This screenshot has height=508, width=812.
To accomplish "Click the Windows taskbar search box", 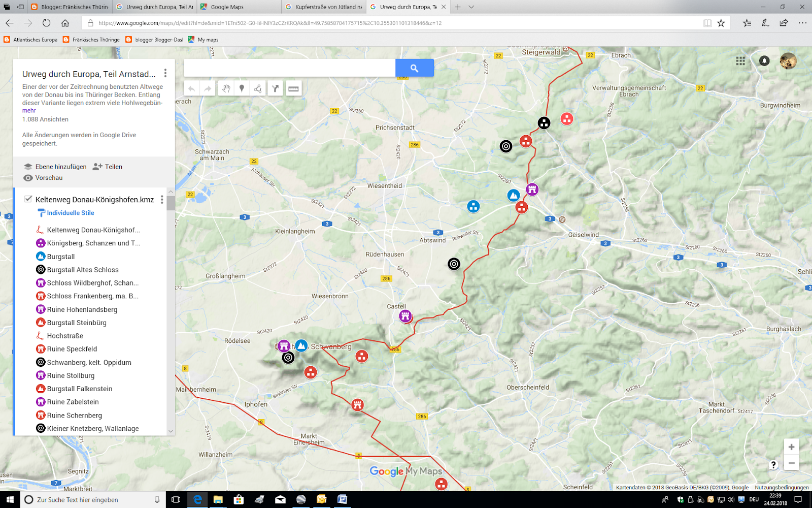I will pos(93,500).
